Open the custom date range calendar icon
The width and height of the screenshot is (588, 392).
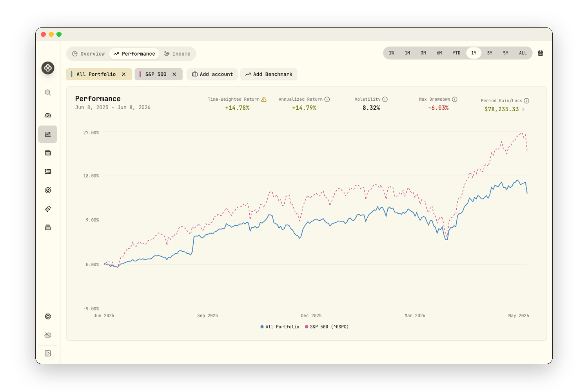pos(541,53)
